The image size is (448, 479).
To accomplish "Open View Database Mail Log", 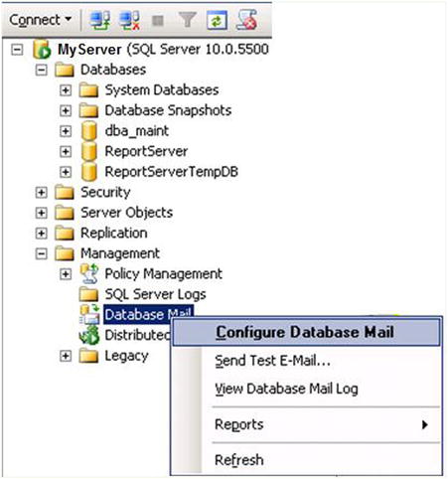I will point(286,389).
